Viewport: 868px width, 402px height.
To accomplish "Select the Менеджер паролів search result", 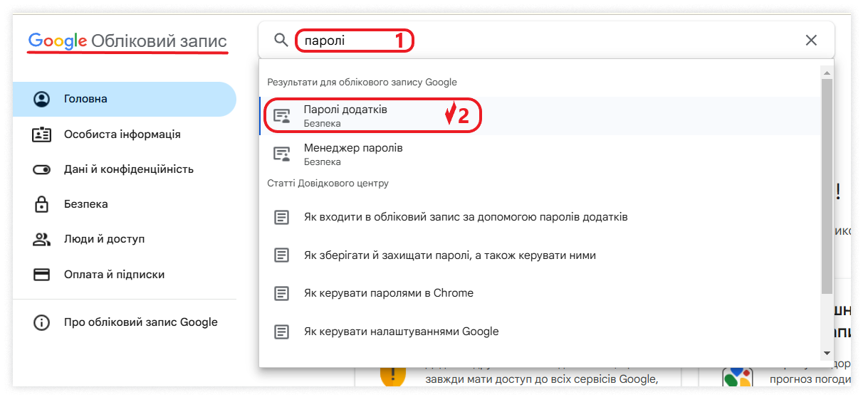I will (x=353, y=154).
